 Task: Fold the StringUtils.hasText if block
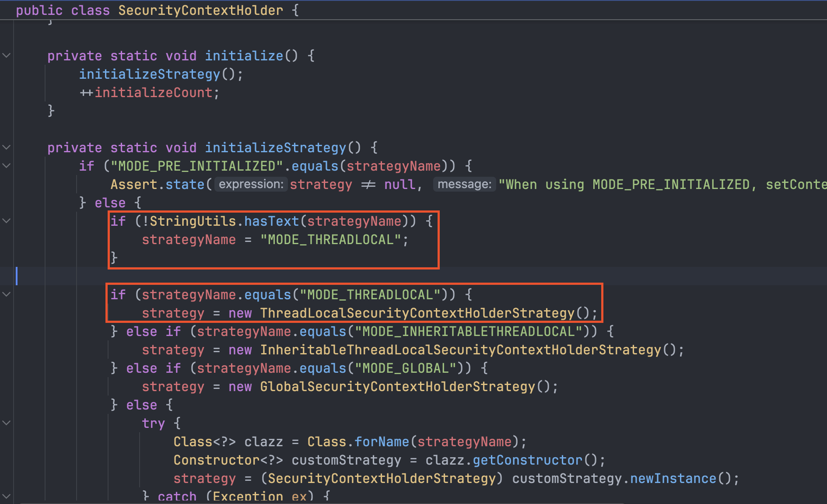pyautogui.click(x=7, y=221)
